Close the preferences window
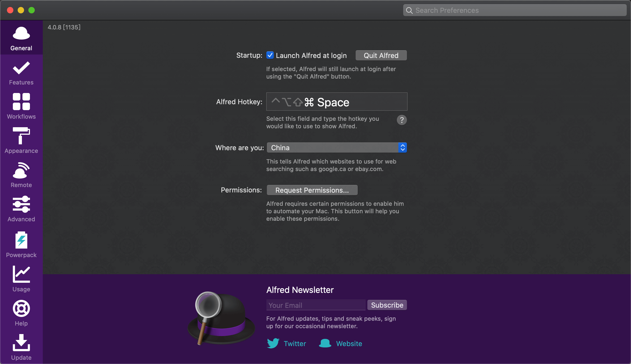This screenshot has height=364, width=631. tap(10, 10)
